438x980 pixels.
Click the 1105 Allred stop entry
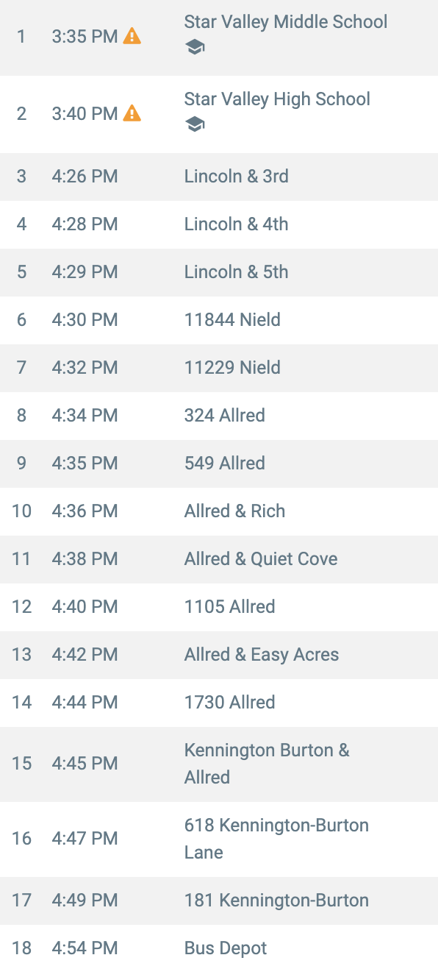coord(219,607)
